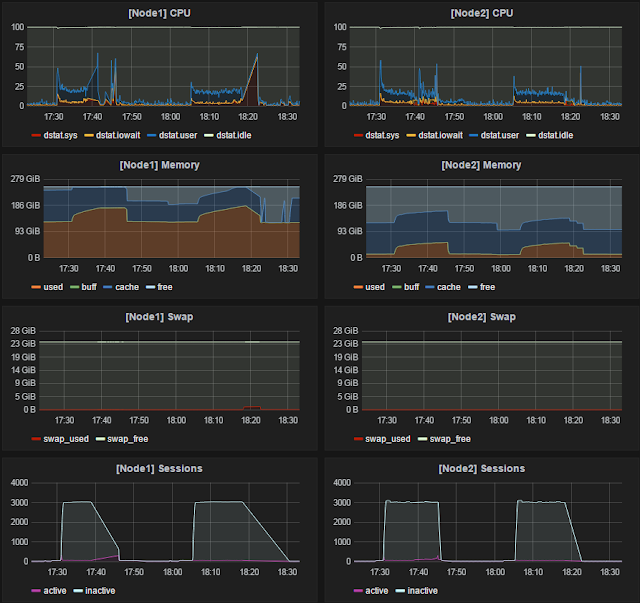Click the 18:30 label on Node1 Memory time axis
This screenshot has height=603, width=640.
[288, 269]
